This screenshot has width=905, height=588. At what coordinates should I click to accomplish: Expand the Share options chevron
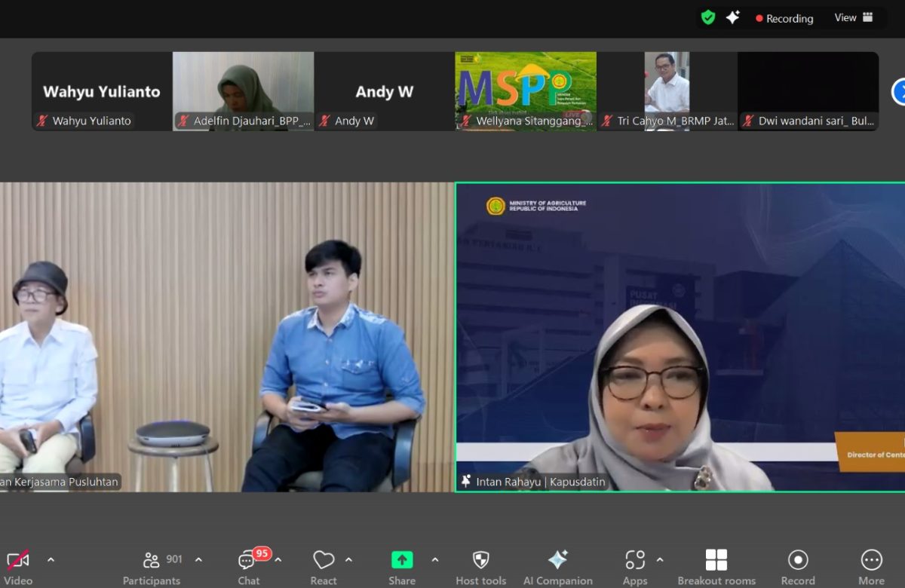tap(435, 559)
